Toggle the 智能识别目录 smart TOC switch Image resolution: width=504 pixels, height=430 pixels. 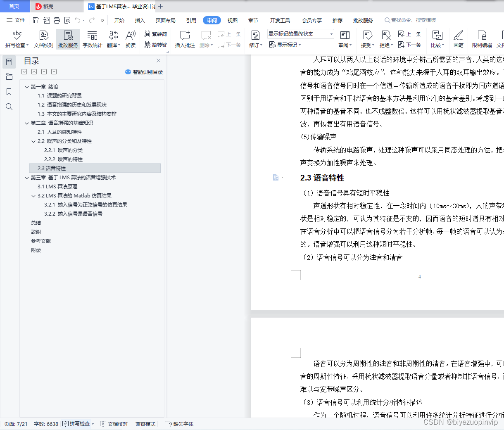click(128, 72)
